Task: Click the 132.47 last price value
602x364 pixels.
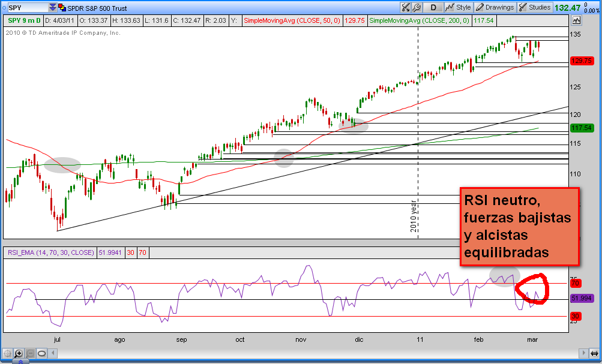Action: pyautogui.click(x=567, y=8)
